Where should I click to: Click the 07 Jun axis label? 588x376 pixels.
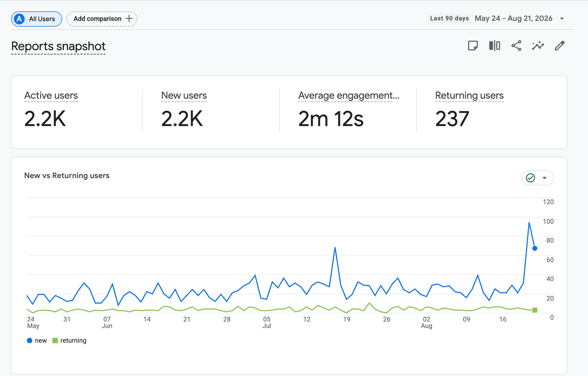107,322
